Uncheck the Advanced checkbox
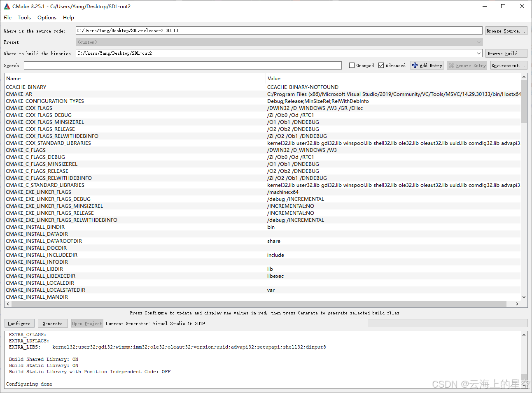The image size is (532, 393). 381,65
